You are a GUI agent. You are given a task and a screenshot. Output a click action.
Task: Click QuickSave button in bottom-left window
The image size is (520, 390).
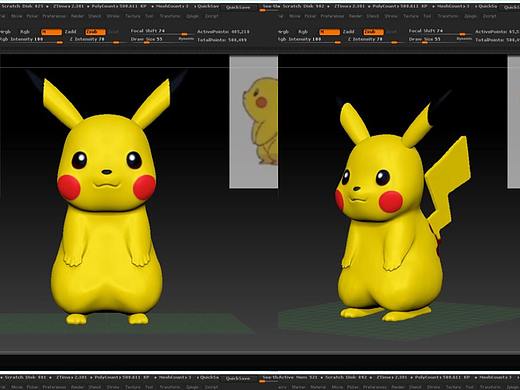pyautogui.click(x=238, y=379)
